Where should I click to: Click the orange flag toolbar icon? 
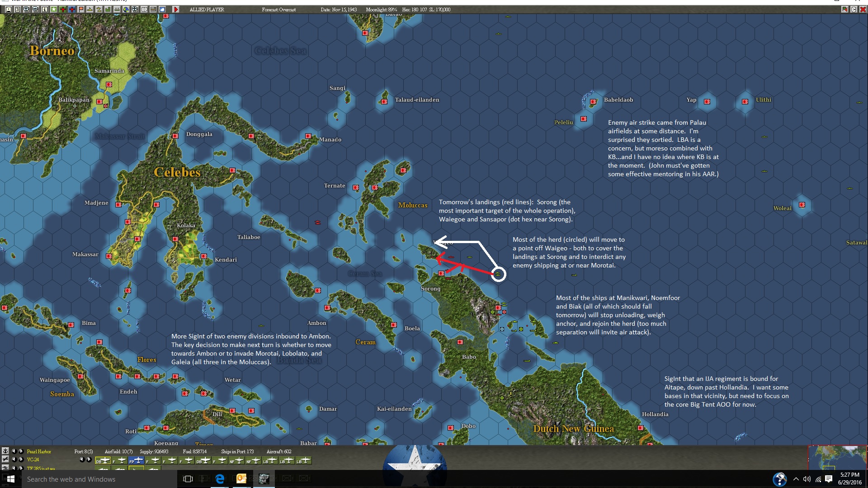point(81,9)
